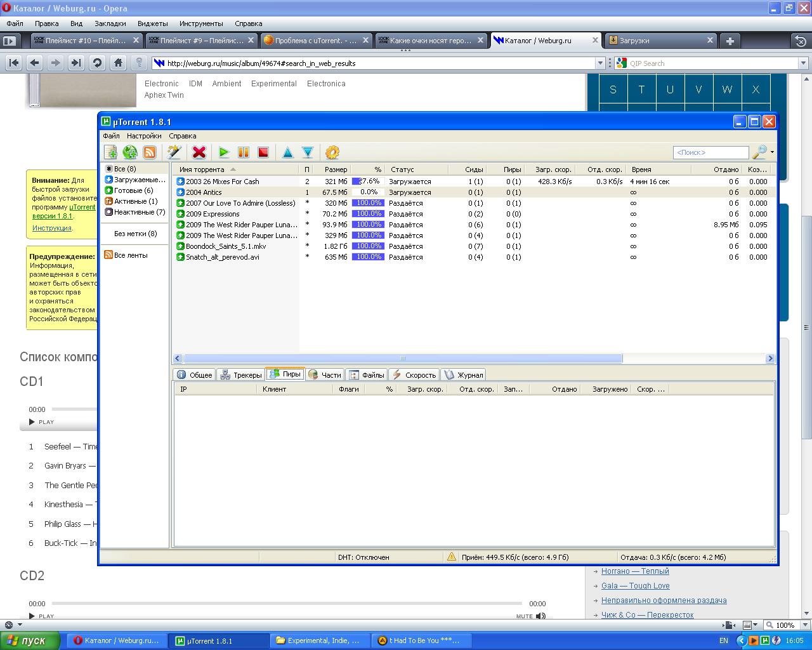This screenshot has width=812, height=650.
Task: Select torrent 2009 Expressions
Action: 473,214
